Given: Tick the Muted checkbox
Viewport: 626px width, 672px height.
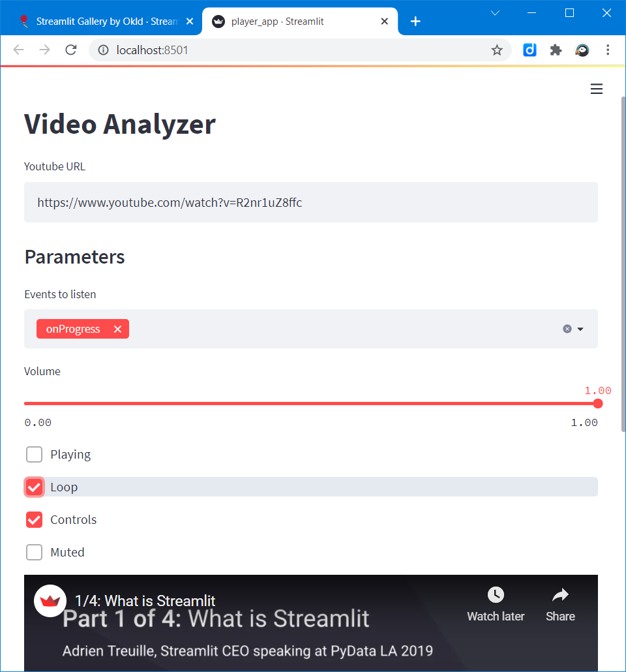Looking at the screenshot, I should [x=35, y=552].
